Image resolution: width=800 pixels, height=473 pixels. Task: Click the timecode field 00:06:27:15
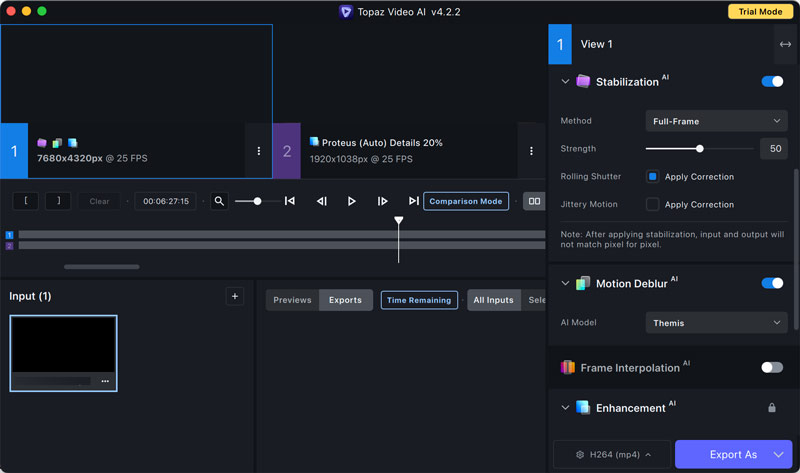(x=166, y=201)
